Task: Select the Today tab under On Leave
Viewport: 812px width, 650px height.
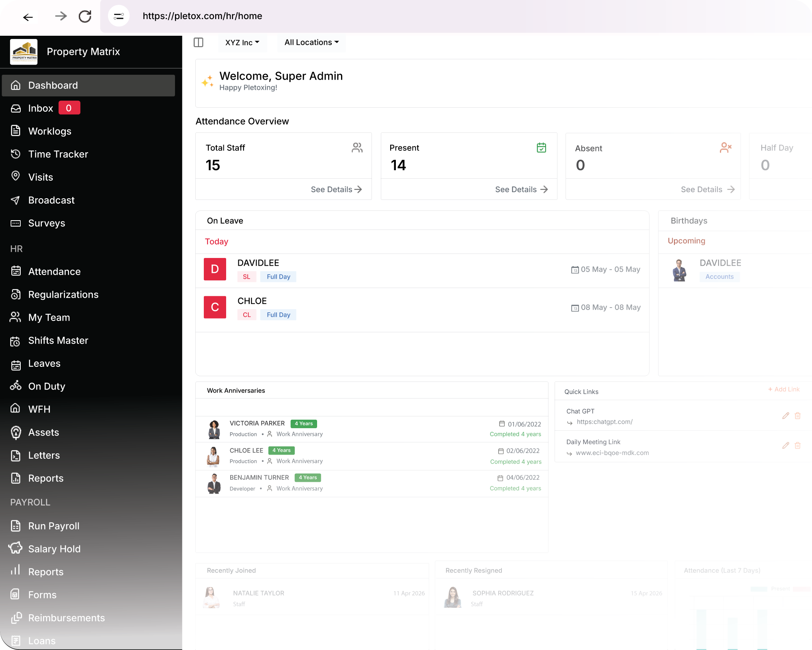Action: click(216, 242)
